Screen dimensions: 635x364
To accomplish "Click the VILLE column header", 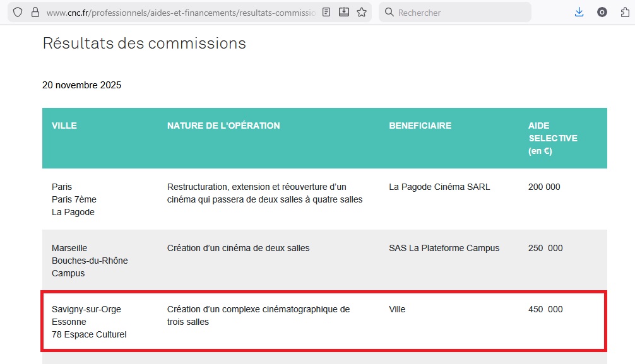I will [x=64, y=126].
